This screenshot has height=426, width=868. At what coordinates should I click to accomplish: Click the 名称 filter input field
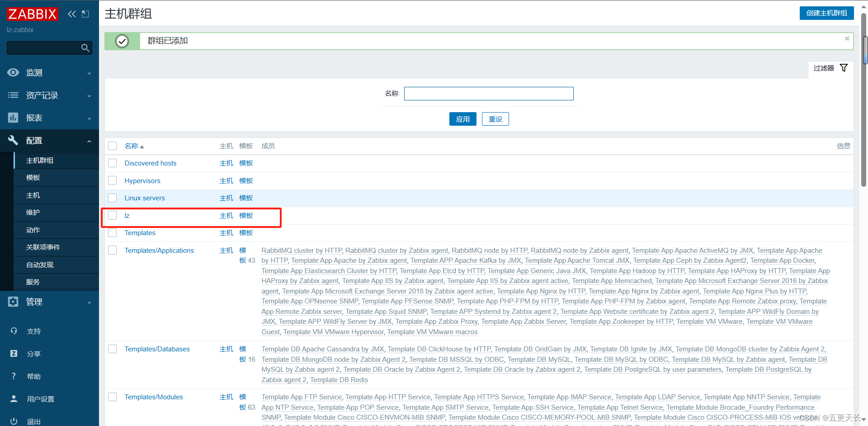pyautogui.click(x=489, y=94)
